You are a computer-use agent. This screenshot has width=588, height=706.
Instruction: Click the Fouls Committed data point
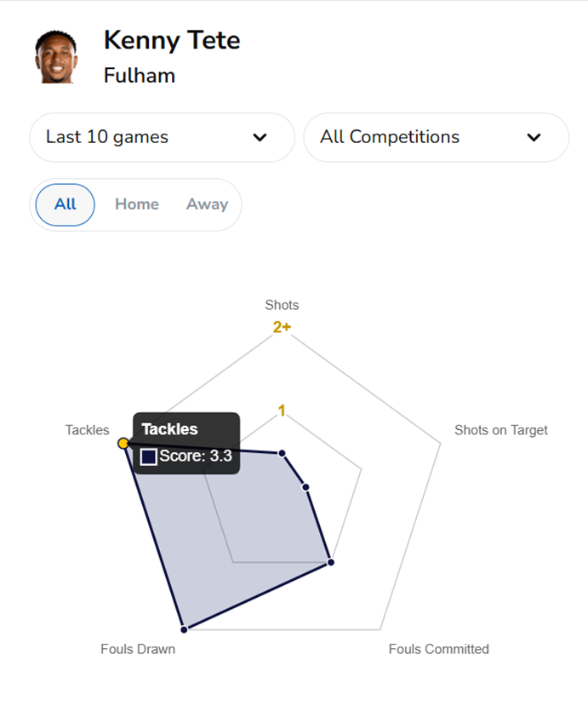[330, 562]
